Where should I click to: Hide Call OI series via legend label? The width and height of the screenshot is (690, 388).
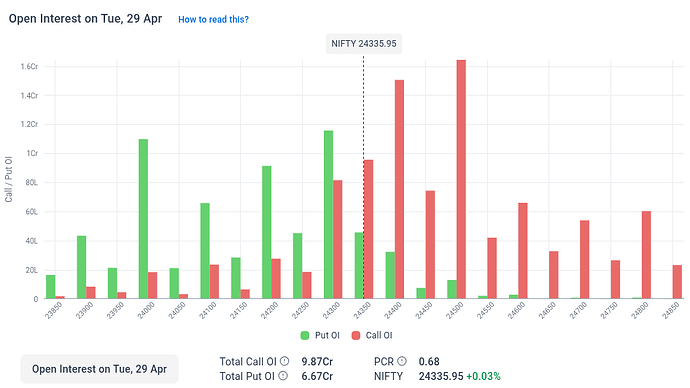click(379, 335)
